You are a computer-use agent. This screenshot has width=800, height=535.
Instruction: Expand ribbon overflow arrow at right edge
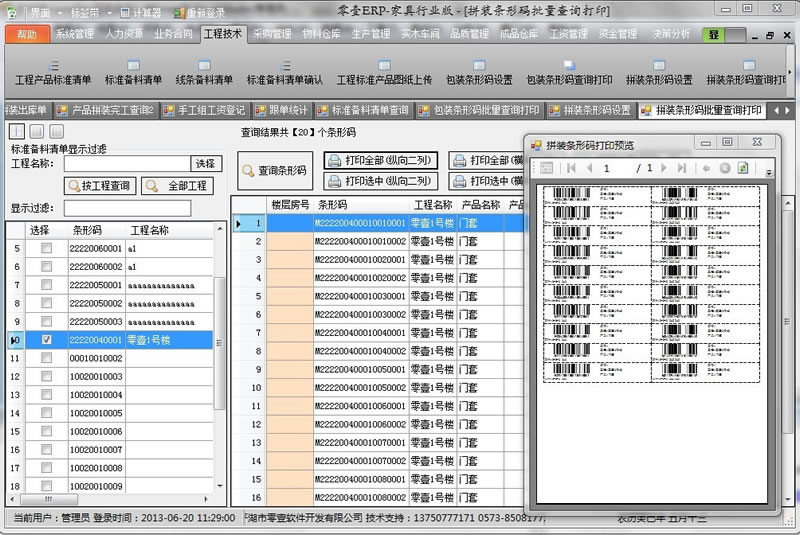pyautogui.click(x=790, y=72)
